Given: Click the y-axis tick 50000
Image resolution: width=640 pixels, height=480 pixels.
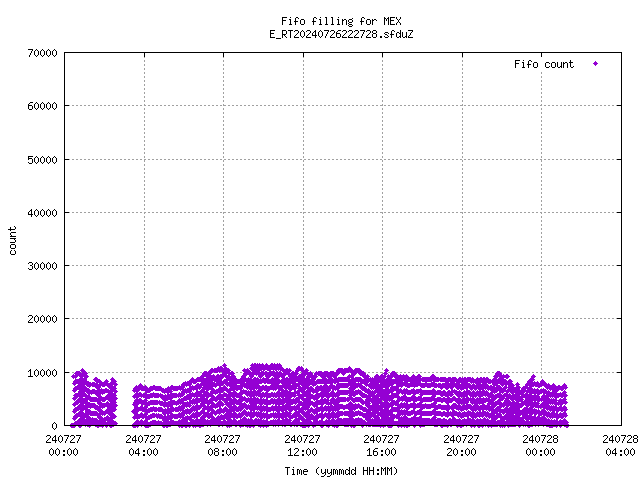Looking at the screenshot, I should (42, 160).
